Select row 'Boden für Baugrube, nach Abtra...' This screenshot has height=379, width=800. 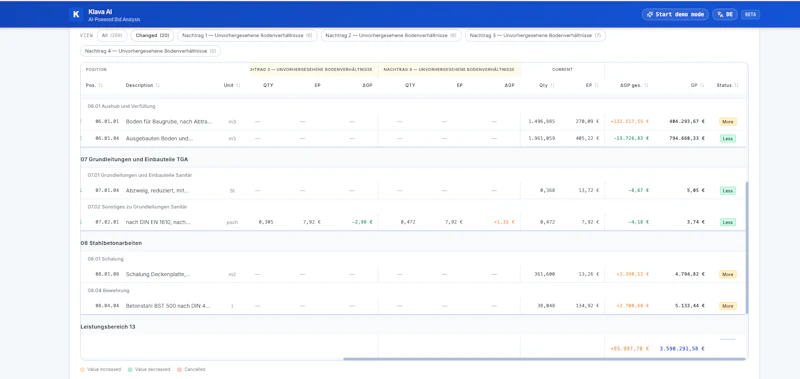pos(412,122)
